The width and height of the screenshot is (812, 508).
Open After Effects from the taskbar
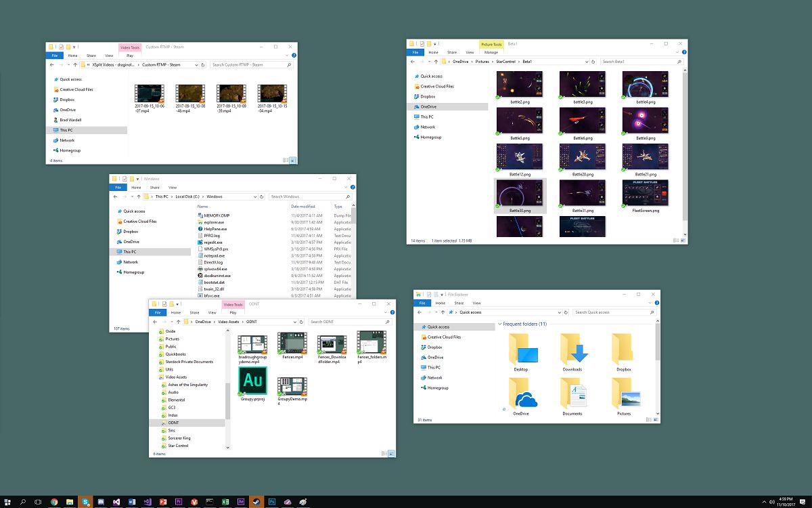click(242, 502)
